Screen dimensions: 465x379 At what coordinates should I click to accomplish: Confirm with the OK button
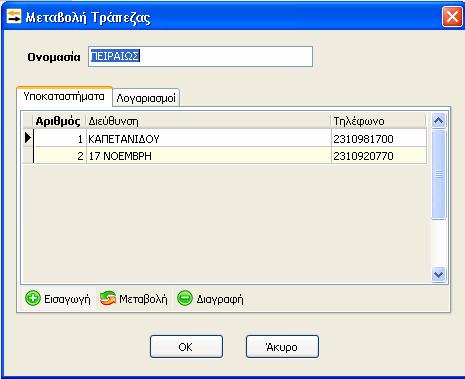click(186, 347)
